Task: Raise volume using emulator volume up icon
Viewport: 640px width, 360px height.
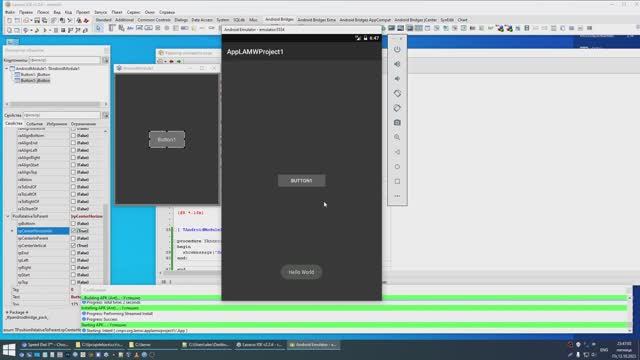Action: pyautogui.click(x=397, y=64)
